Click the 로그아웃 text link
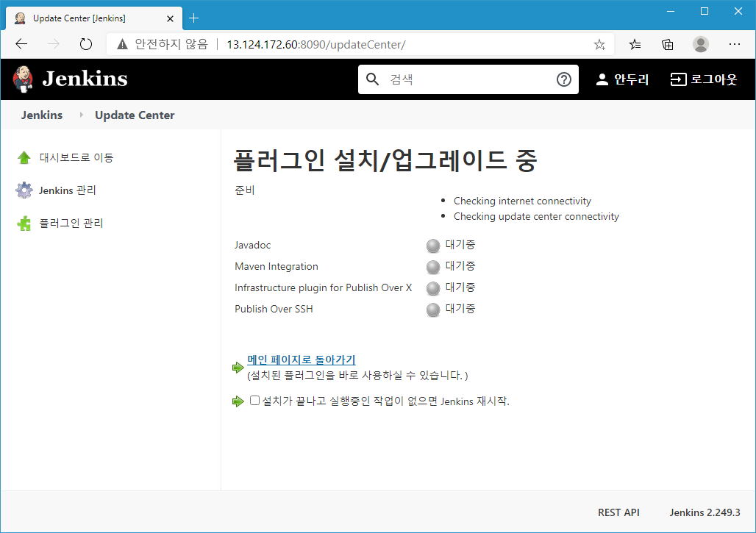Screen dimensions: 756x533 (713, 79)
